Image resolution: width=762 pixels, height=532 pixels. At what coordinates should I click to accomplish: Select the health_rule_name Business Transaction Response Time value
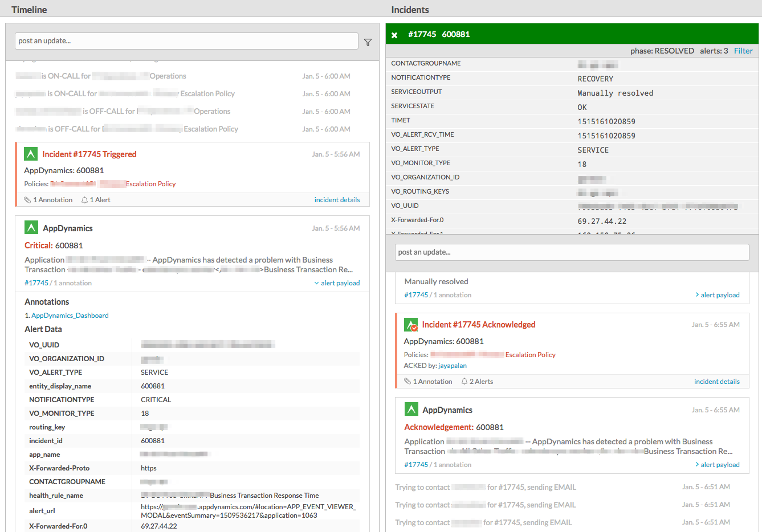pos(264,496)
